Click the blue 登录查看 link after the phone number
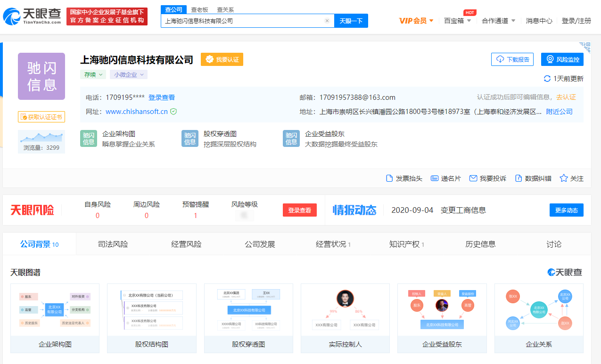Viewport: 601px width, 364px height. [x=162, y=97]
